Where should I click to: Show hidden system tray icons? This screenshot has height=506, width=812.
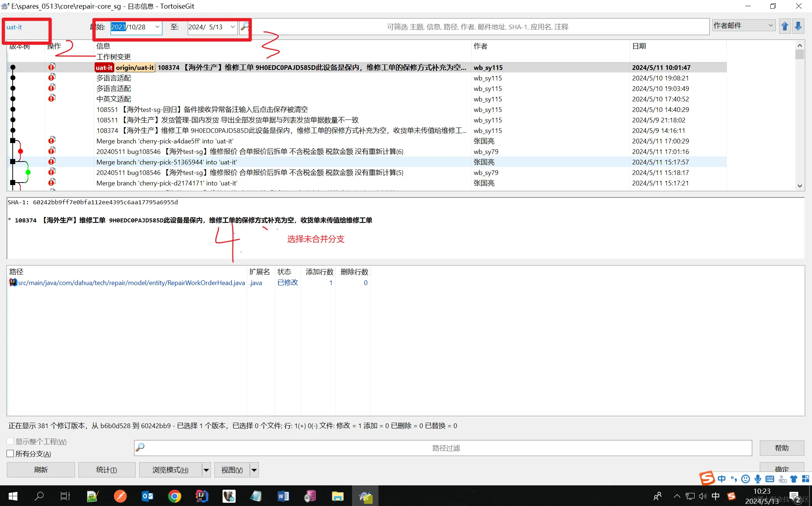677,496
